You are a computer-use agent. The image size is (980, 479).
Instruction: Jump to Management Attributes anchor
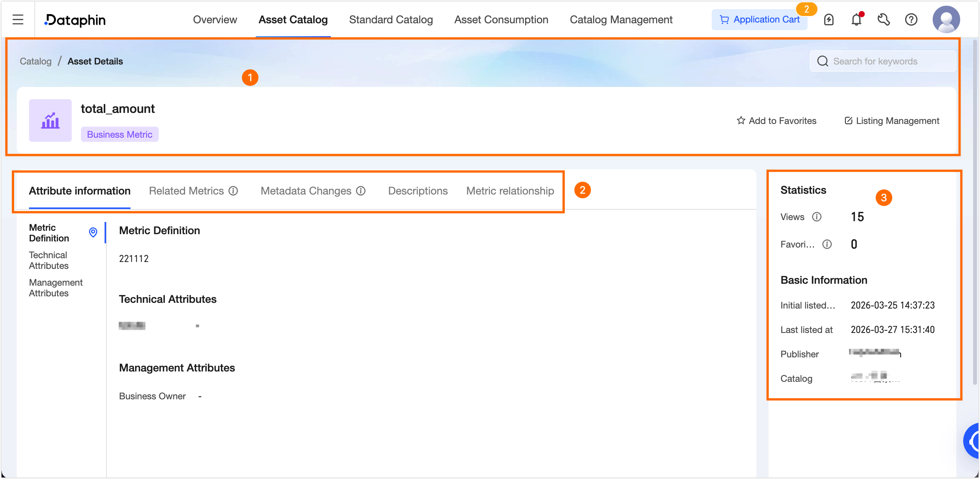tap(56, 288)
